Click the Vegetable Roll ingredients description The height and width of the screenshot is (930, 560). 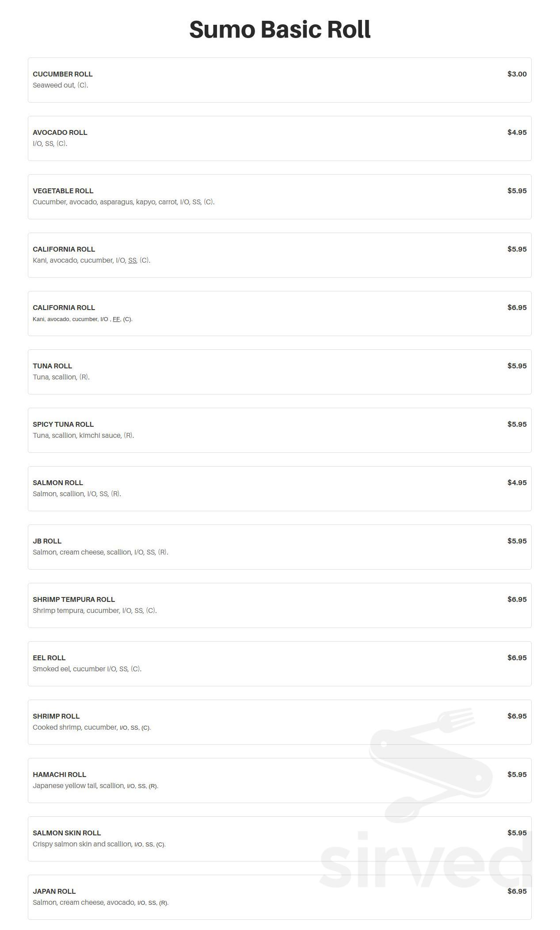(123, 202)
